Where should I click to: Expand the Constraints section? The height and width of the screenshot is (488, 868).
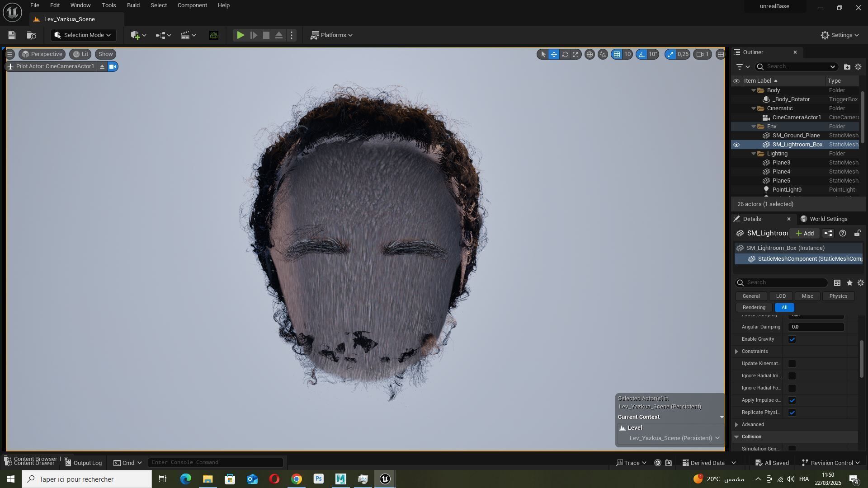point(736,352)
